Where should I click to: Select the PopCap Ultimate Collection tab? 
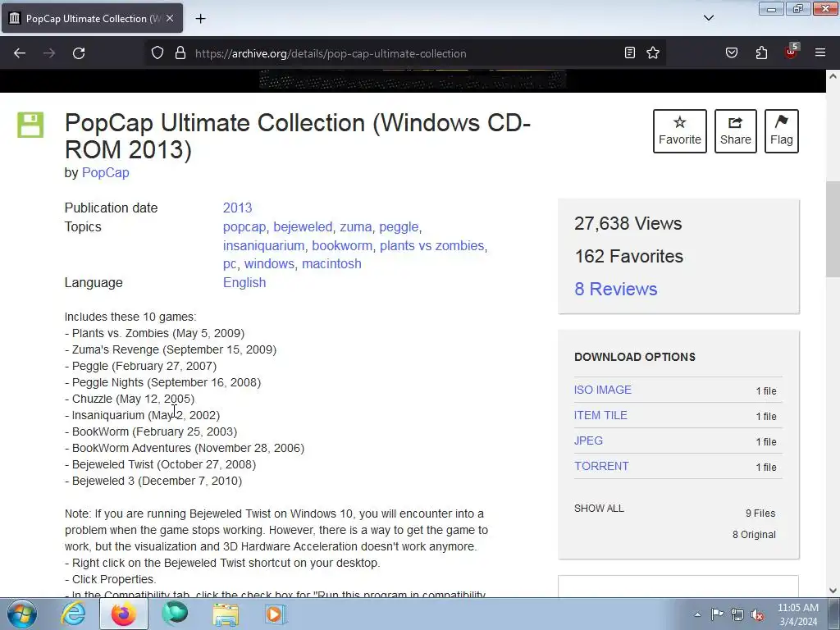92,18
